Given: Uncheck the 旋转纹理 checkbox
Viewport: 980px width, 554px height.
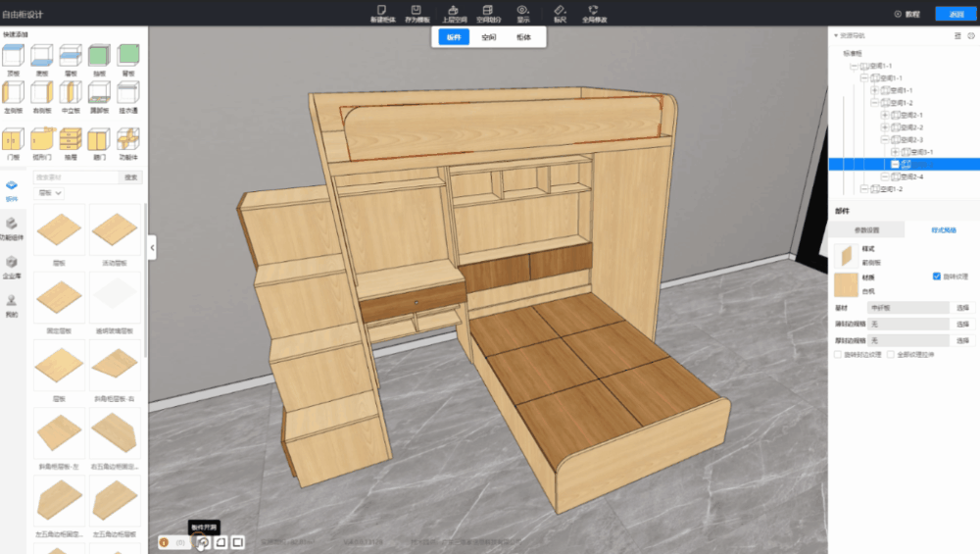Looking at the screenshot, I should pos(937,277).
